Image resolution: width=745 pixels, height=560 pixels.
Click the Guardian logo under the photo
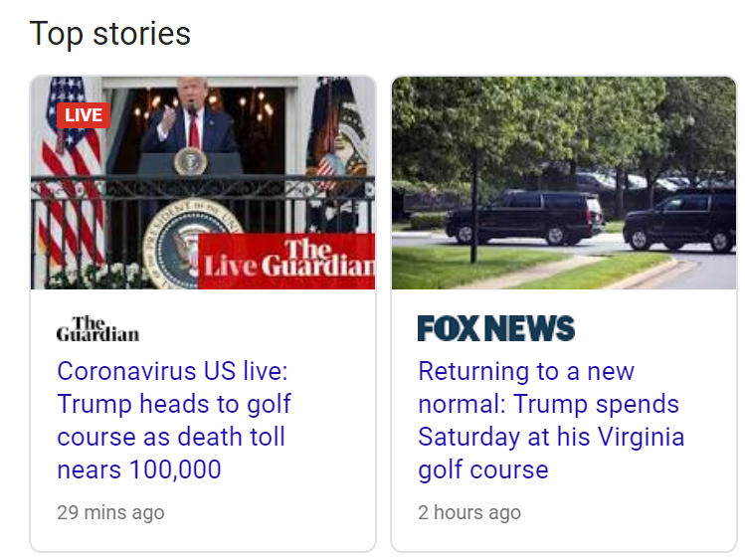click(97, 329)
